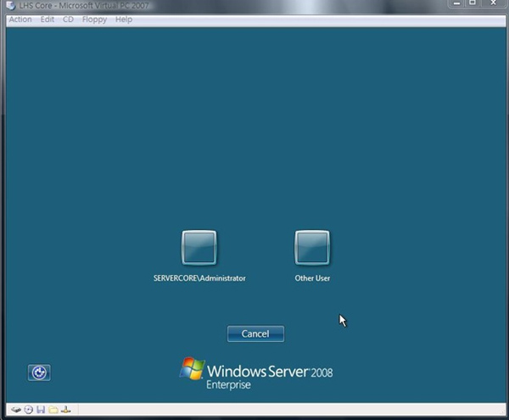Maximize the Virtual PC window
The width and height of the screenshot is (509, 420).
(x=473, y=4)
